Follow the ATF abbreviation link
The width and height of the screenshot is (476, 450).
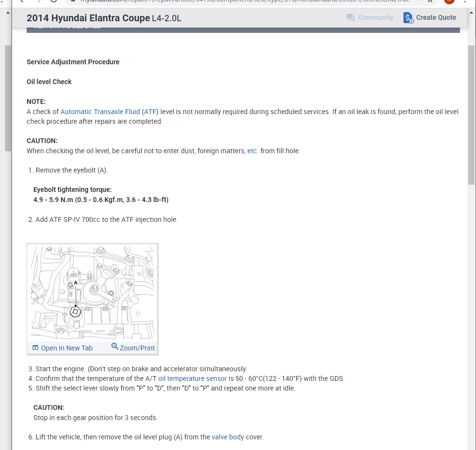pyautogui.click(x=150, y=112)
